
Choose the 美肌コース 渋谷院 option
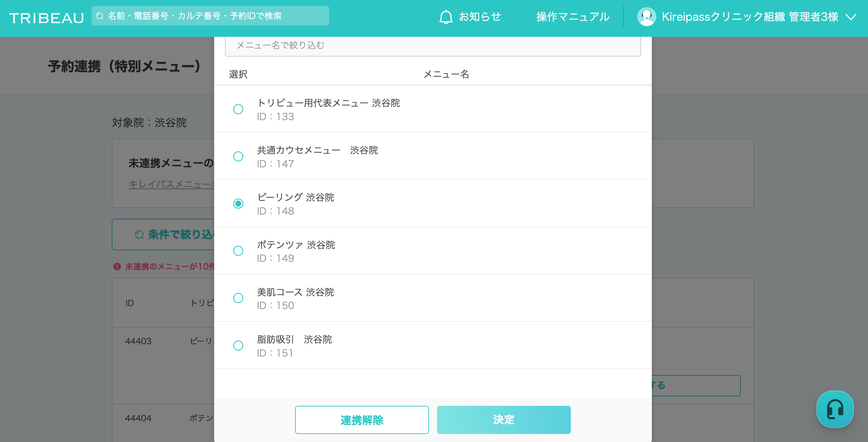238,298
